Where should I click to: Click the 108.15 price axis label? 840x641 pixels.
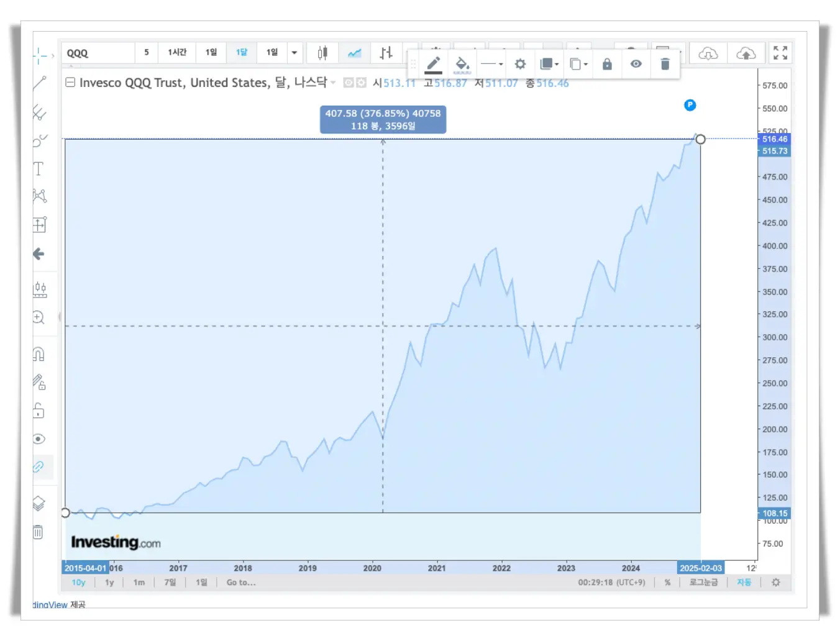tap(774, 514)
